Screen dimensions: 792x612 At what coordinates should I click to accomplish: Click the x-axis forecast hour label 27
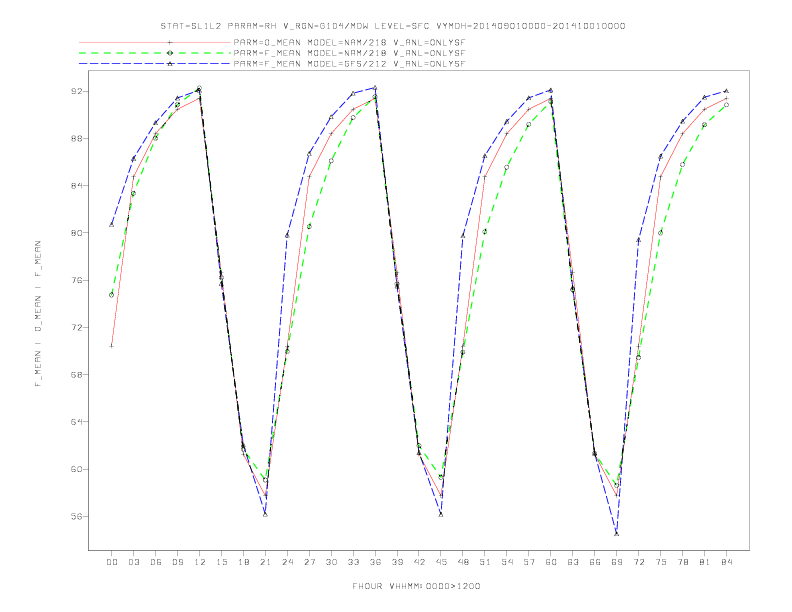(x=309, y=562)
